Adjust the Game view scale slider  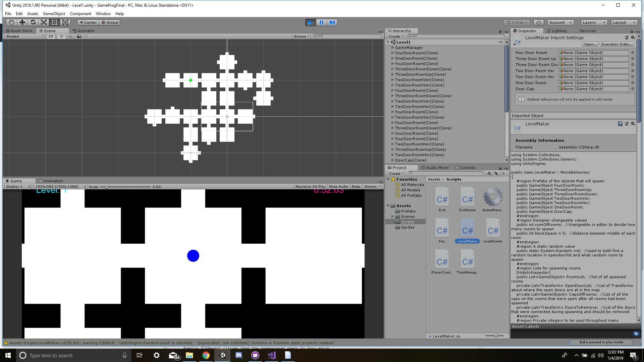click(107, 187)
